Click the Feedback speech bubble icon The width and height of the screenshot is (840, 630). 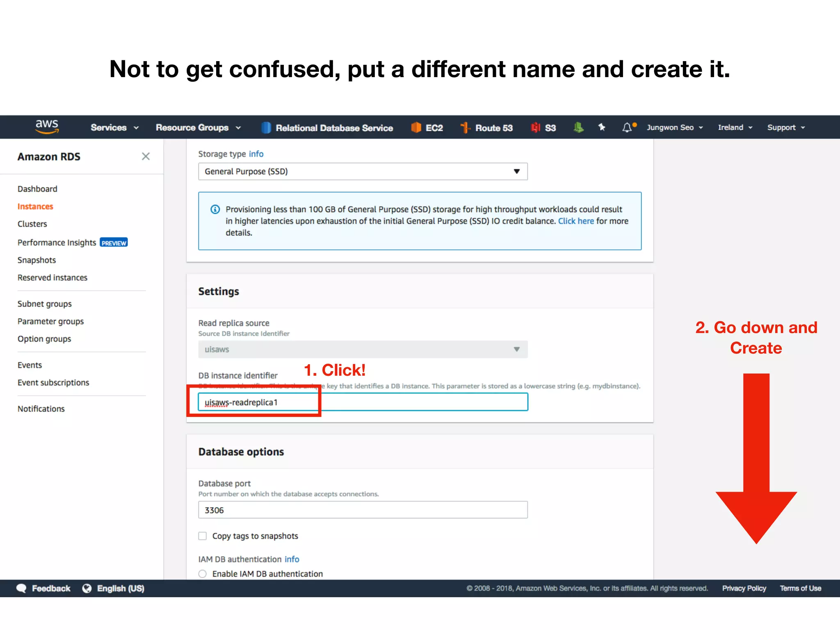point(21,588)
